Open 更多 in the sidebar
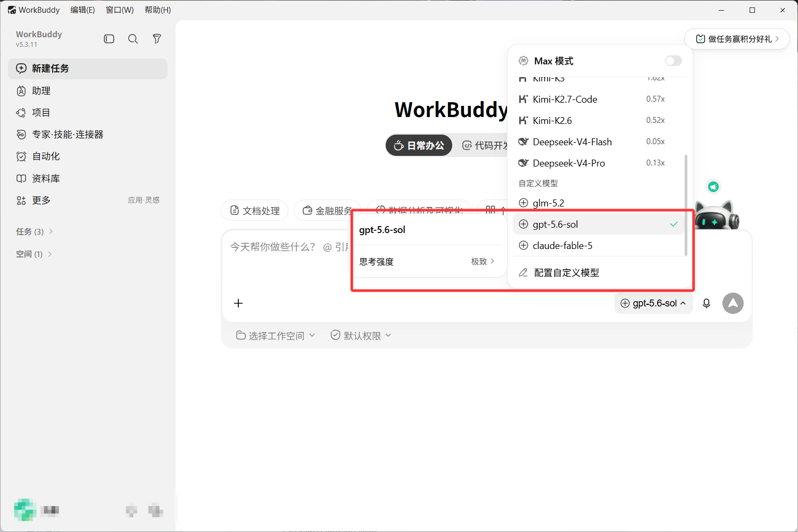This screenshot has width=798, height=532. tap(88, 201)
